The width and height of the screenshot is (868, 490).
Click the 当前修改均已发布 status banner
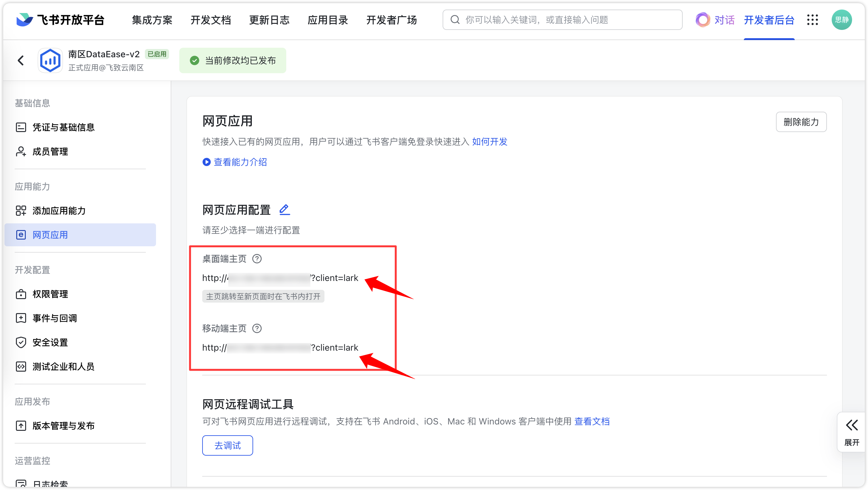(232, 61)
